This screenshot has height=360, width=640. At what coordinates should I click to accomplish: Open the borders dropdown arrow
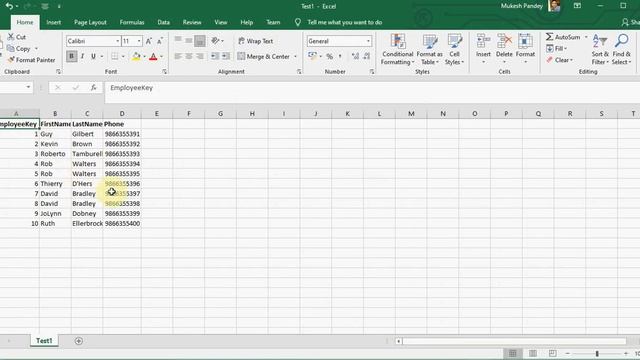pyautogui.click(x=123, y=56)
